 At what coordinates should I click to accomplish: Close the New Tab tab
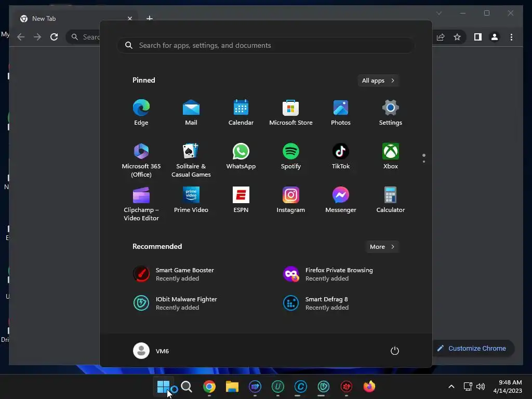click(129, 19)
